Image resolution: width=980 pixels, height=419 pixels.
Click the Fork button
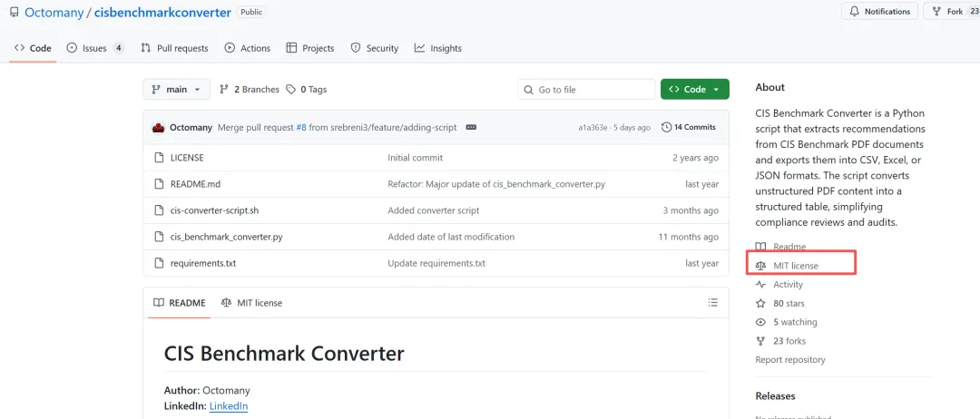point(952,11)
